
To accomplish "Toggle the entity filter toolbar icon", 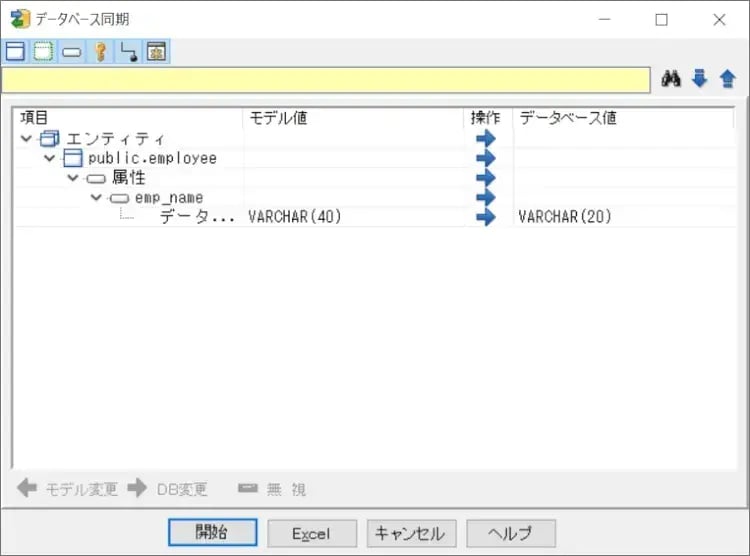I will 15,52.
